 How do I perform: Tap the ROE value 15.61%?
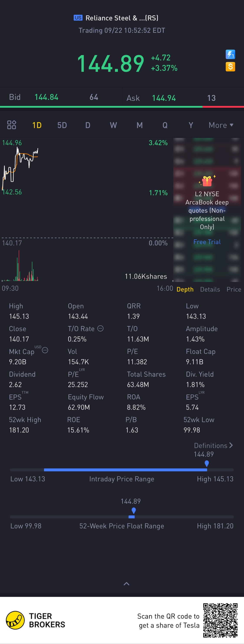78,430
